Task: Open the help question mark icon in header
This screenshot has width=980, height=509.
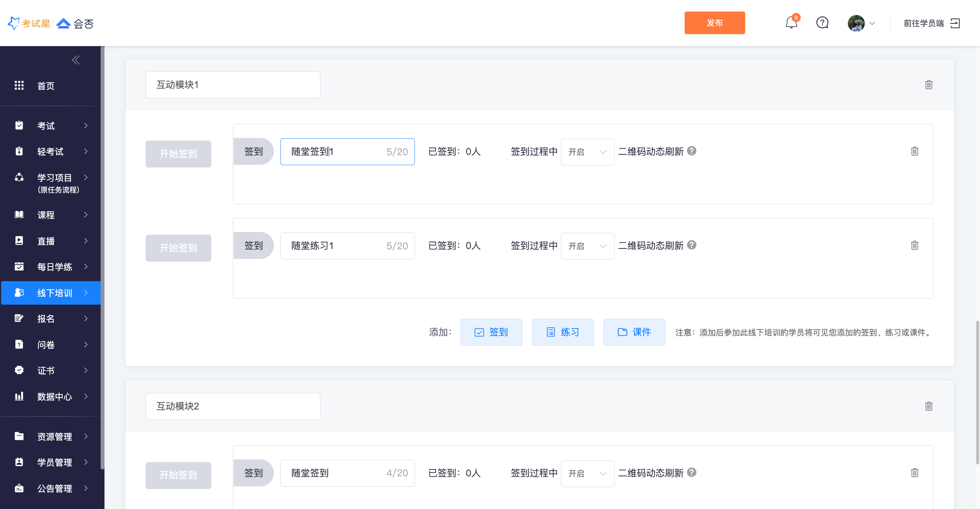Action: tap(822, 23)
